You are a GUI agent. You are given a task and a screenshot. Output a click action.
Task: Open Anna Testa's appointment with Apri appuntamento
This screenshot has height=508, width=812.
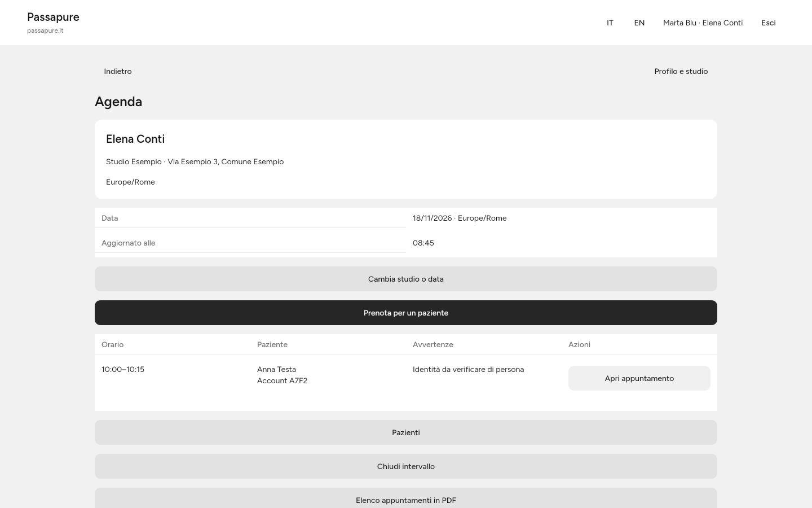[x=639, y=378]
